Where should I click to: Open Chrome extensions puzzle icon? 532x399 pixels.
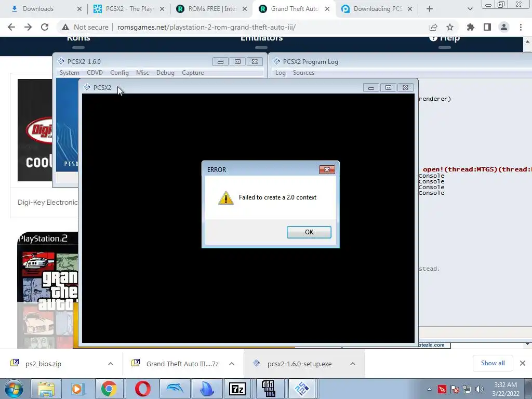tap(471, 27)
